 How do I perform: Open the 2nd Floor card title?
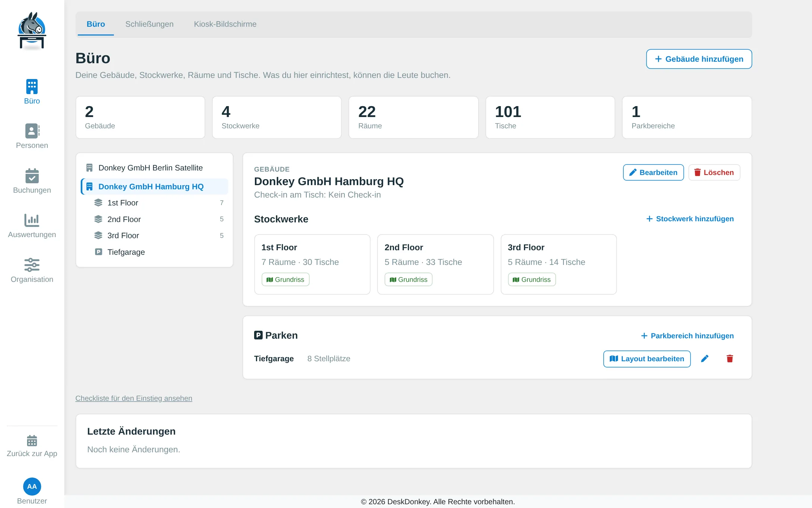[x=404, y=248]
